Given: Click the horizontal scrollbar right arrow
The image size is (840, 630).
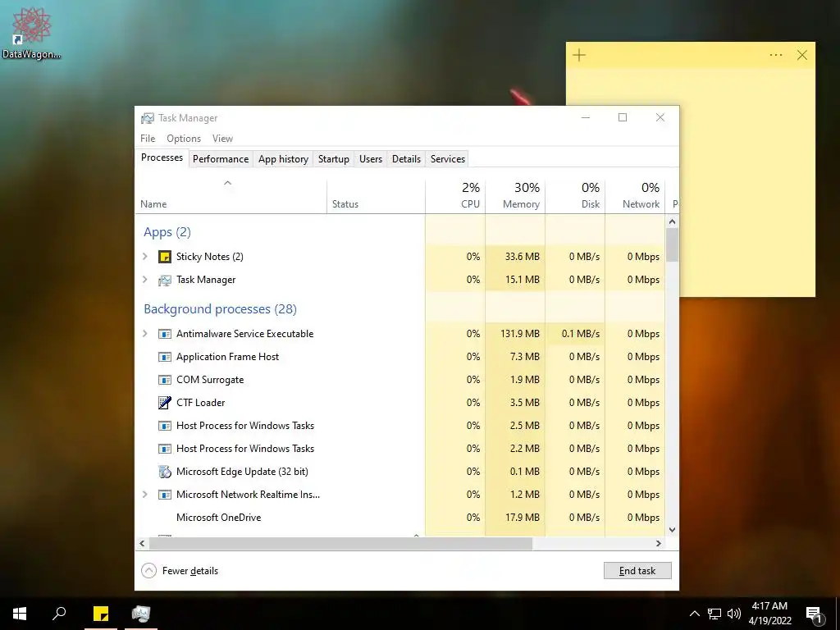Looking at the screenshot, I should click(x=659, y=543).
